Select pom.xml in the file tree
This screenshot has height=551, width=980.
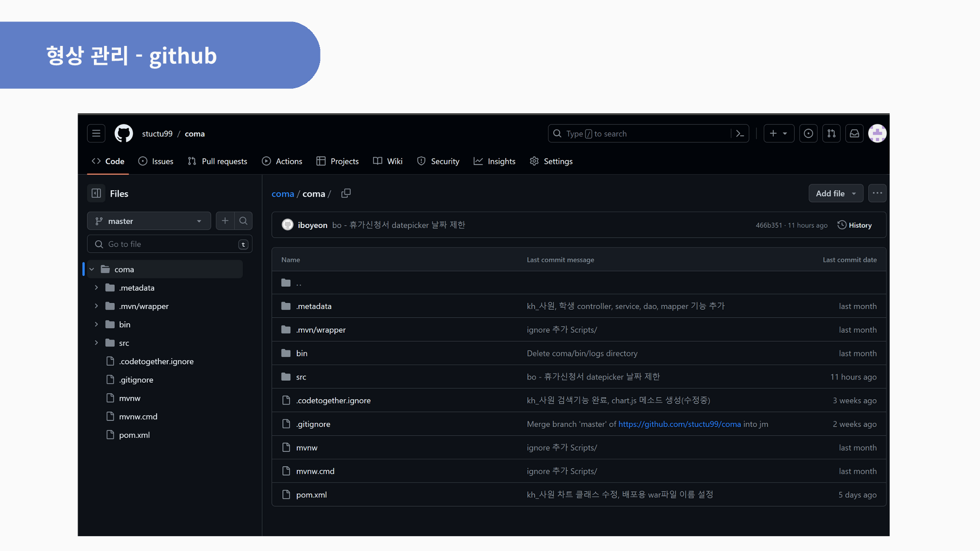[x=134, y=435]
